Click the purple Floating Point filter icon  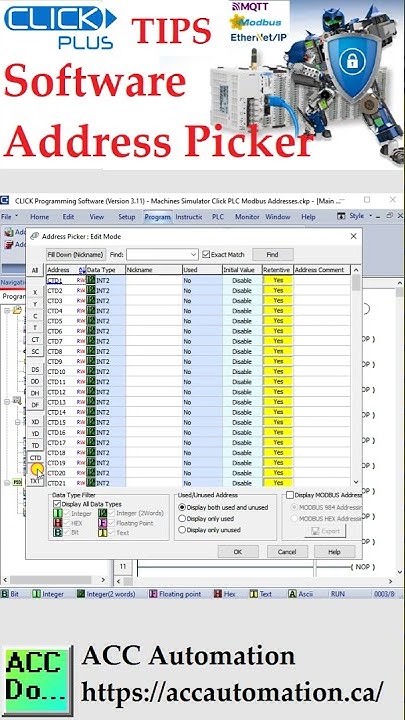pos(102,523)
